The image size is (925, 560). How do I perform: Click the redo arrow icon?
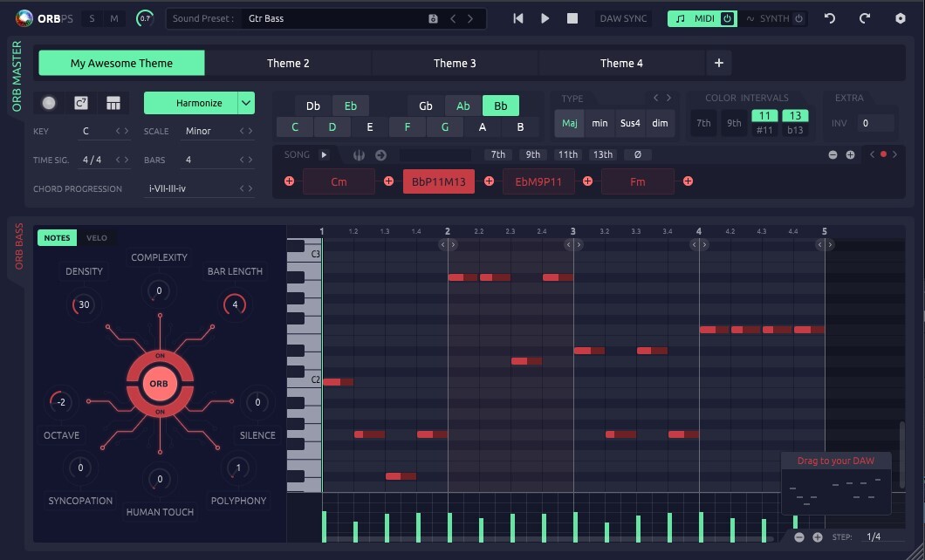865,18
